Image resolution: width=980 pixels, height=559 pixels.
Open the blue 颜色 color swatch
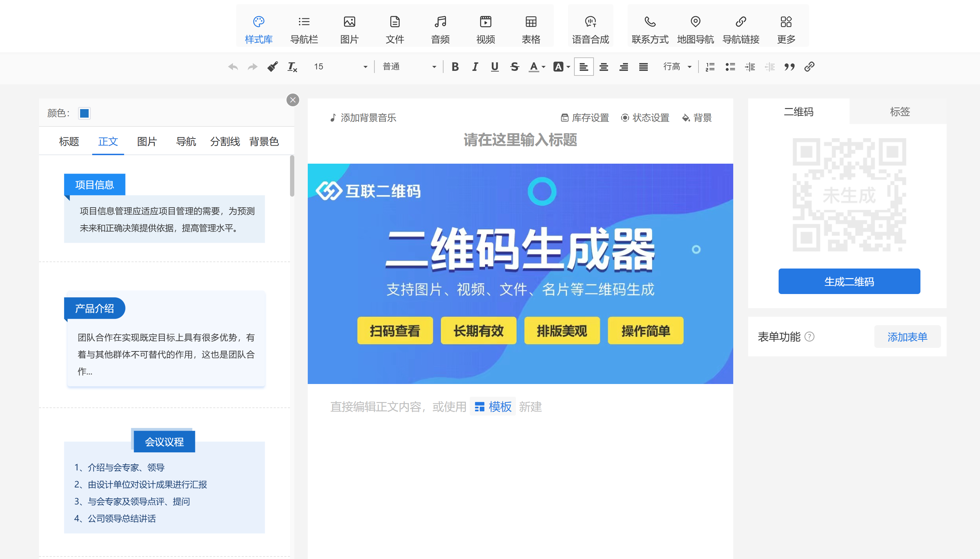tap(84, 113)
